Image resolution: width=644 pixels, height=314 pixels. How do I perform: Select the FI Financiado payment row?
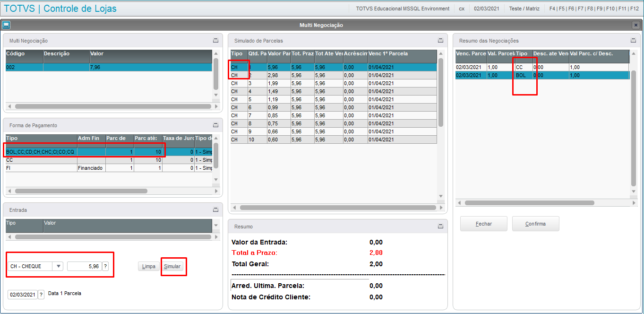(109, 168)
